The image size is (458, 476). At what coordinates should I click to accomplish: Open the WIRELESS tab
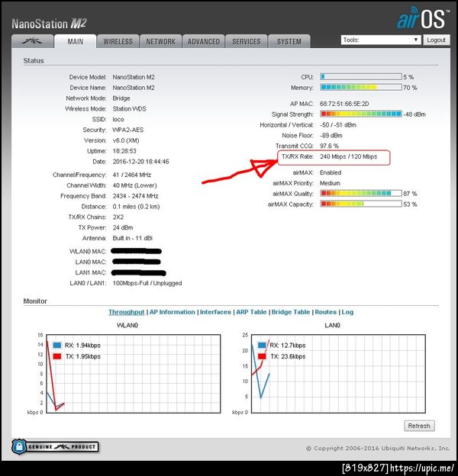[118, 41]
